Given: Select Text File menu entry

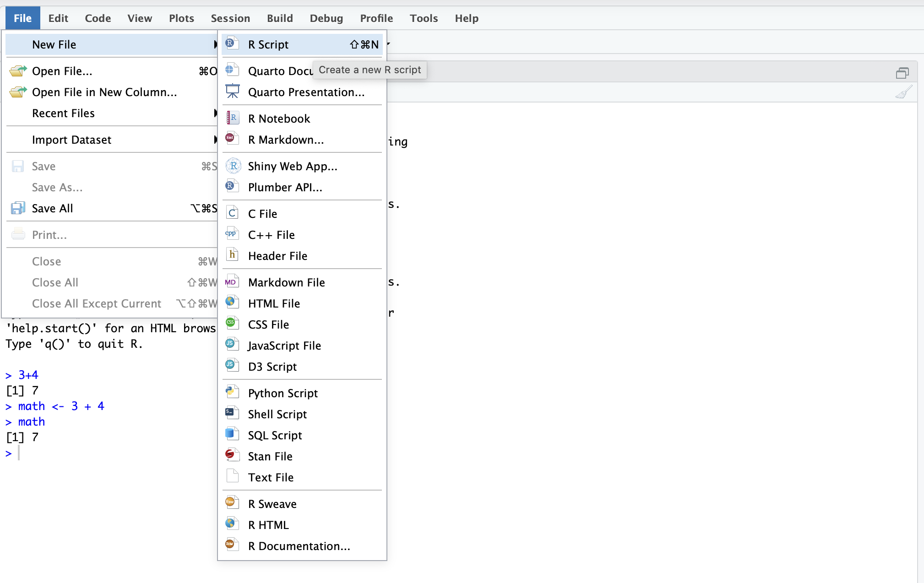Looking at the screenshot, I should [x=302, y=477].
